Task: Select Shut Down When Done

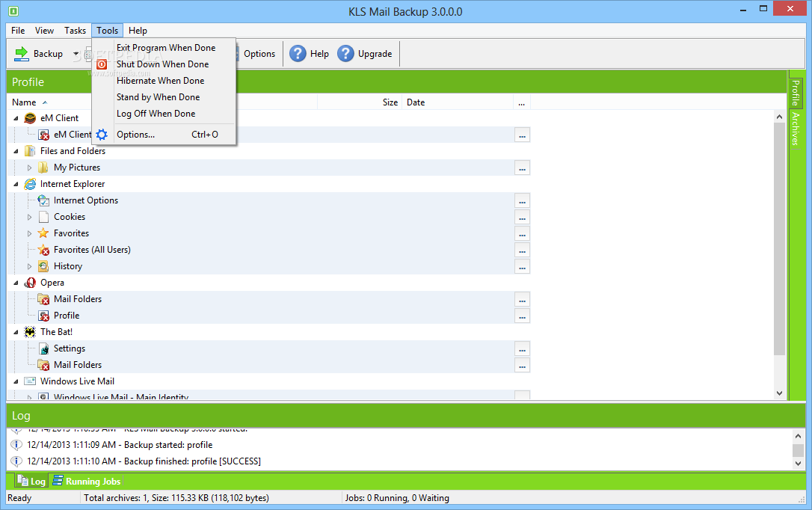Action: pos(162,64)
